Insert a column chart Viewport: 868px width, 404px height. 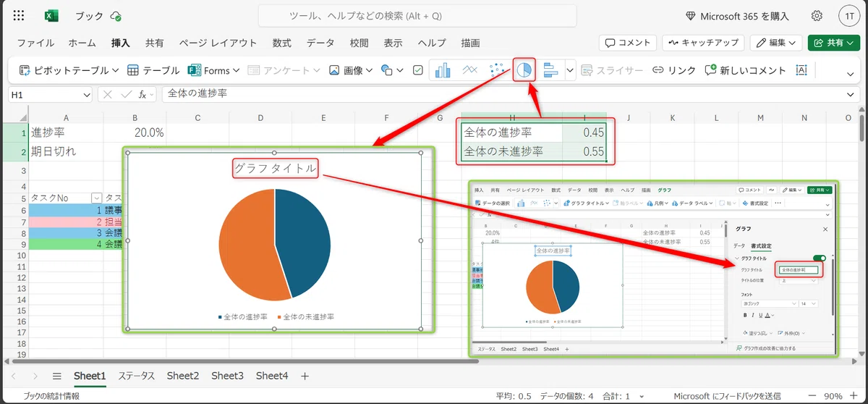tap(443, 70)
